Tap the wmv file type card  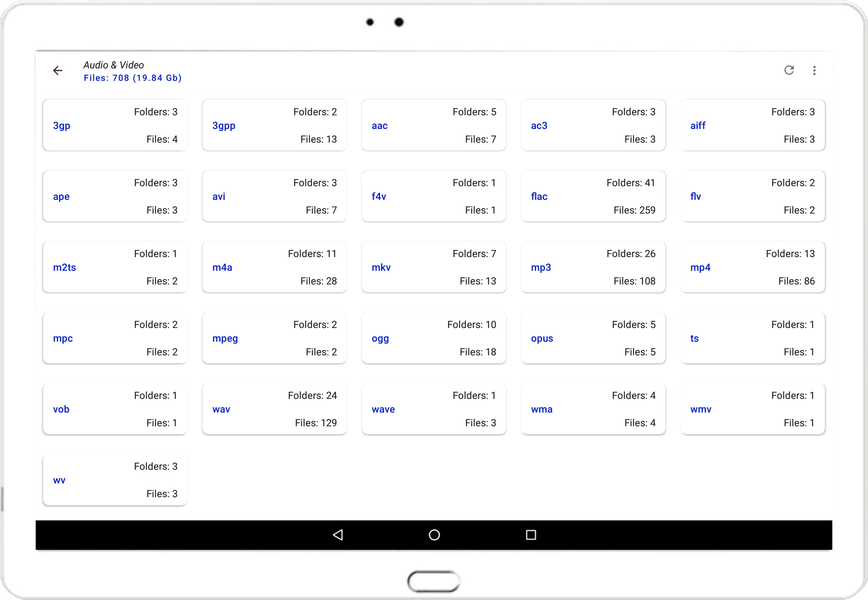click(752, 409)
